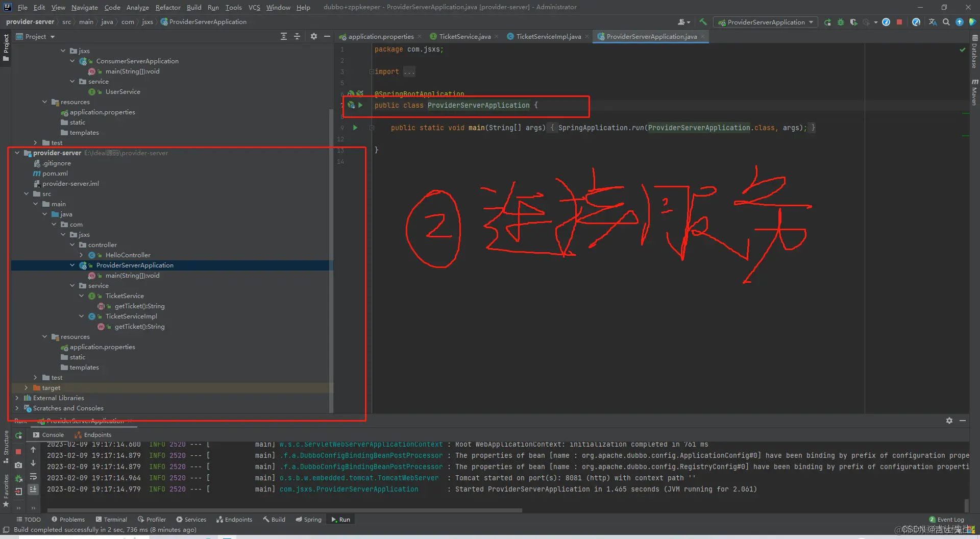The width and height of the screenshot is (980, 539).
Task: Click the up arrow in console toolbar
Action: point(33,450)
